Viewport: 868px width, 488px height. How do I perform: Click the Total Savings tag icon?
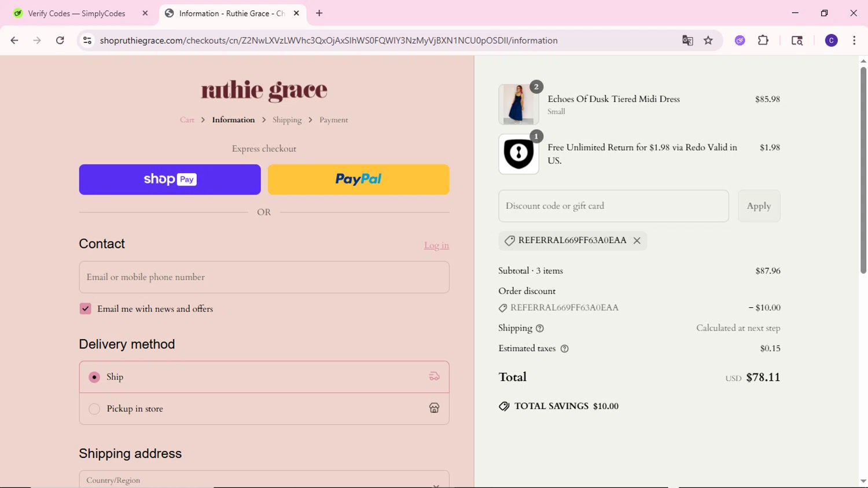click(x=504, y=406)
